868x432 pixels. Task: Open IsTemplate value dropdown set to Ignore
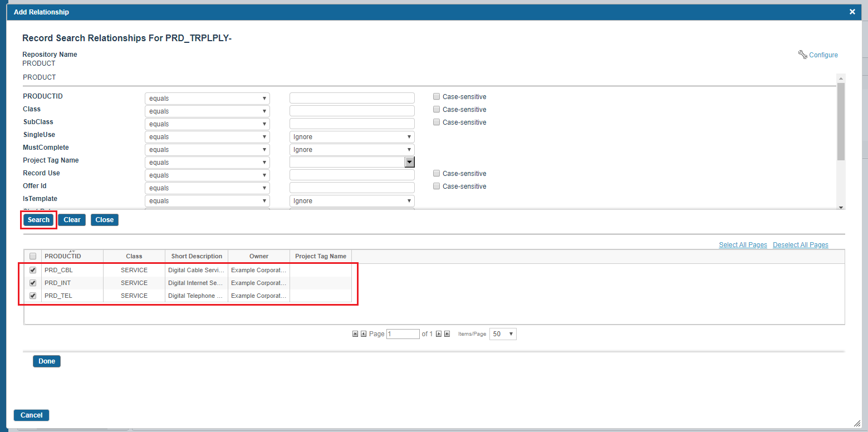click(352, 201)
